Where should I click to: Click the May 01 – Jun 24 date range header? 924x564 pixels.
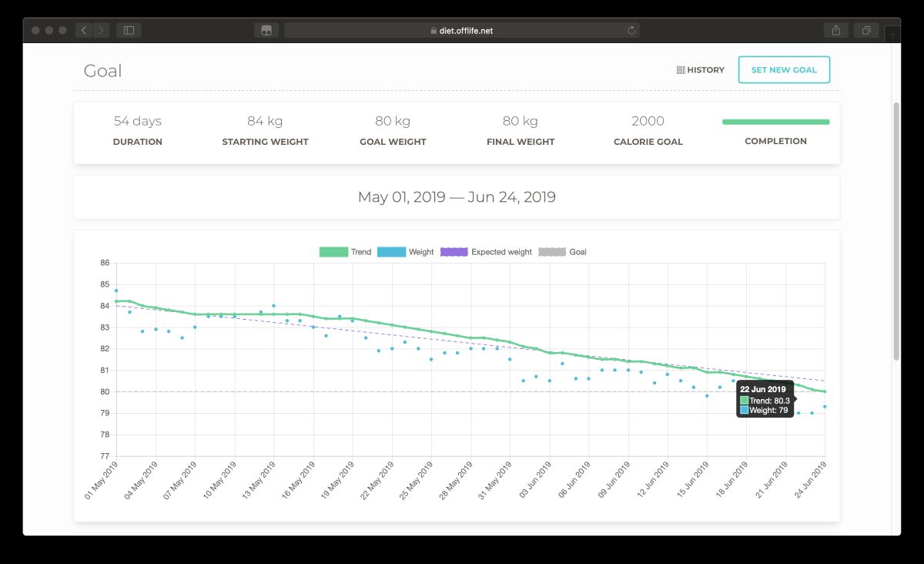pyautogui.click(x=457, y=197)
